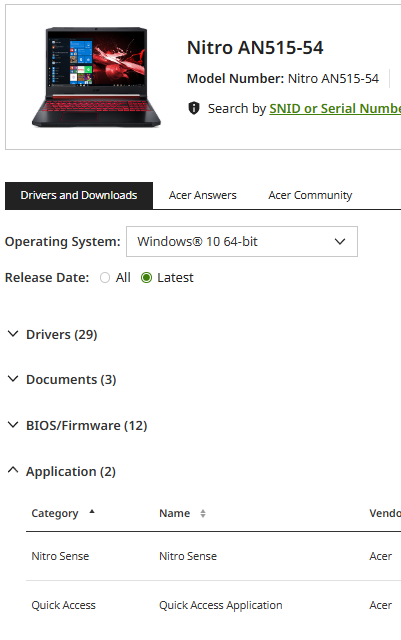
Task: Click Acer vendor in Quick Access row
Action: coord(381,605)
